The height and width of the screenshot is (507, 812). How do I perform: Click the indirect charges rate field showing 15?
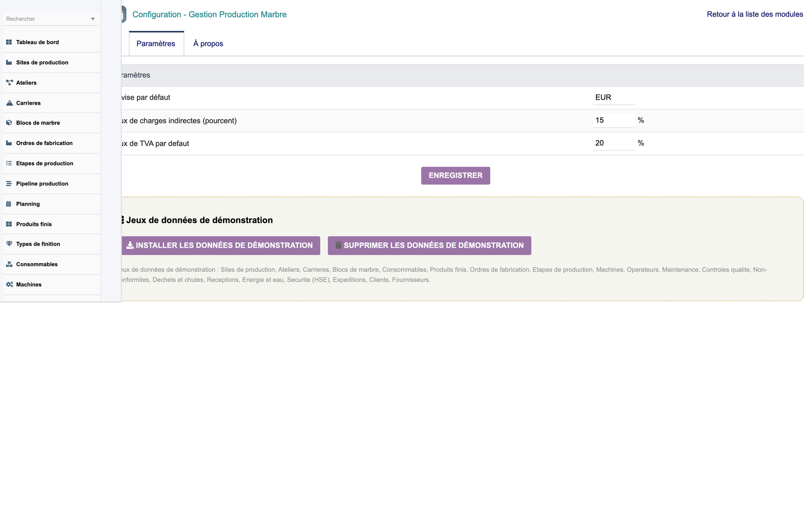pyautogui.click(x=613, y=120)
